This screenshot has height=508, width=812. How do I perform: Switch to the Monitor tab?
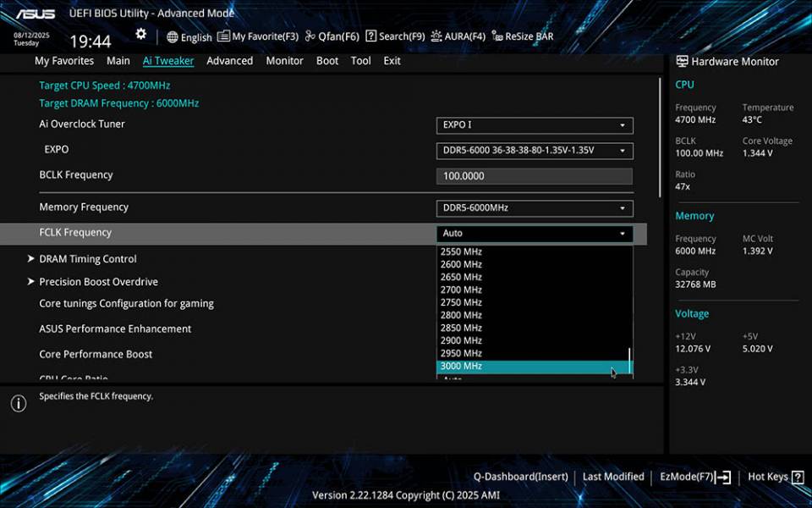point(284,60)
